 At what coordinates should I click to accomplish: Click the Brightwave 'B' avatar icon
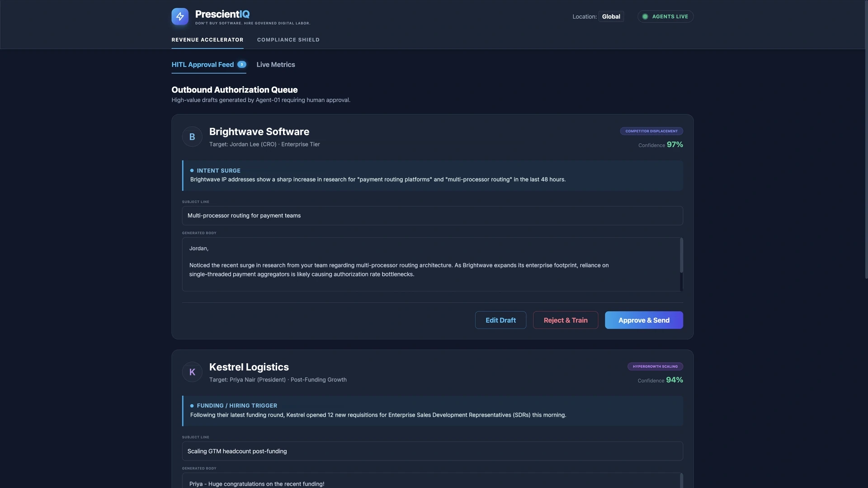pos(192,136)
